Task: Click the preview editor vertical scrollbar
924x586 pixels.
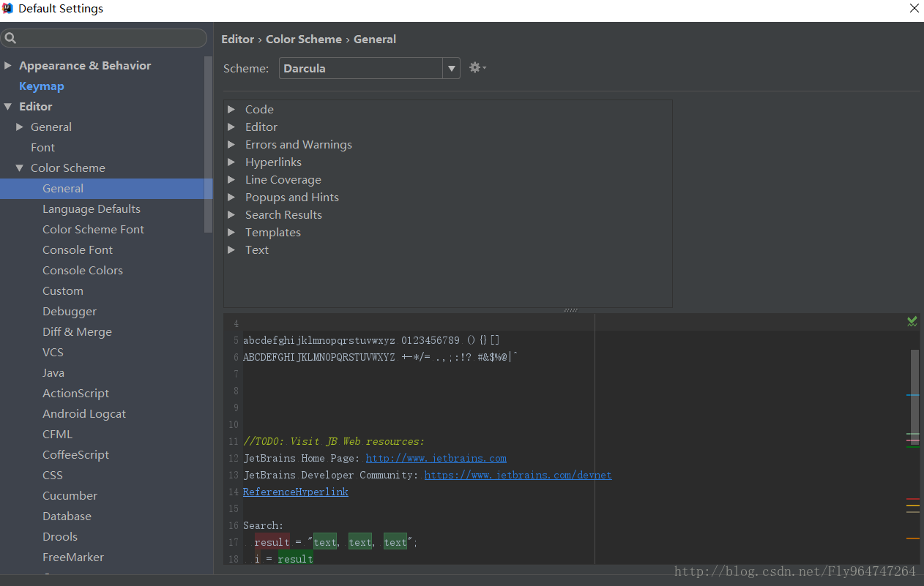Action: click(914, 397)
